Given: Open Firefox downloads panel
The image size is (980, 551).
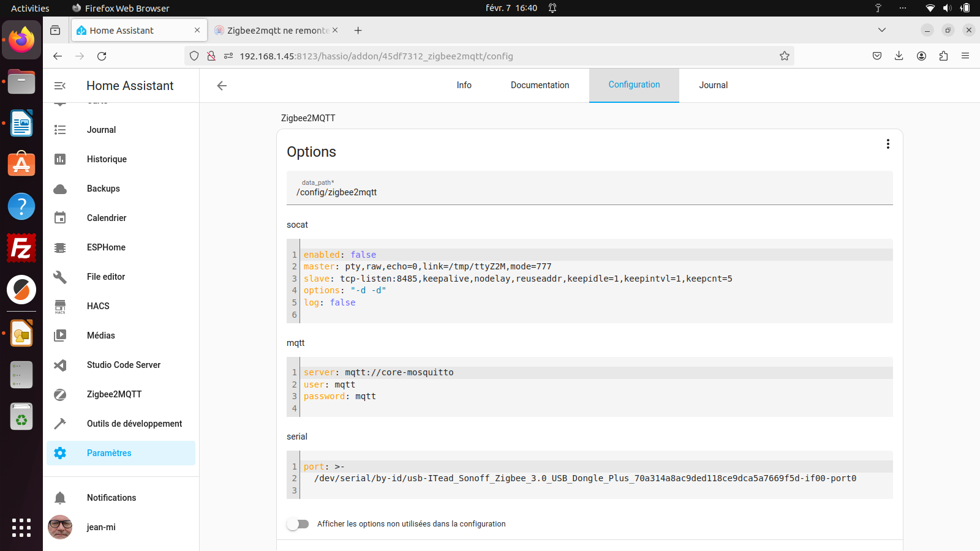Looking at the screenshot, I should [899, 56].
